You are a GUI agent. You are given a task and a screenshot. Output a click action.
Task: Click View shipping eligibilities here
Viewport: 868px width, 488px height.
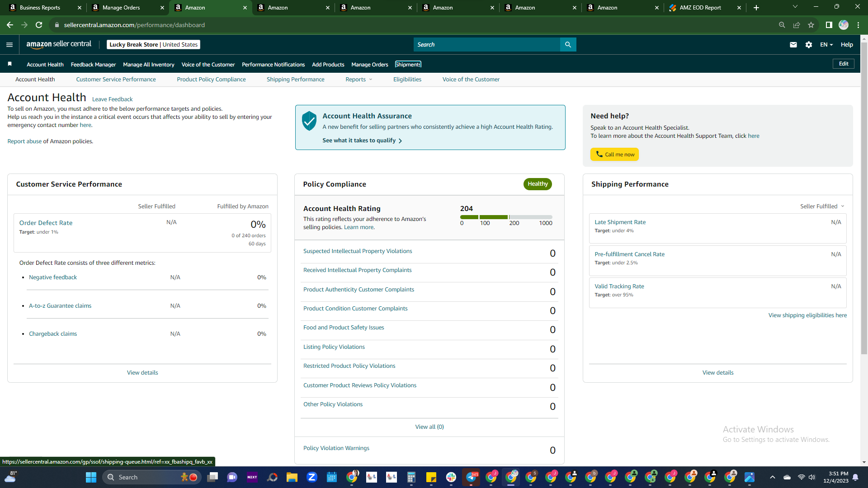tap(807, 315)
